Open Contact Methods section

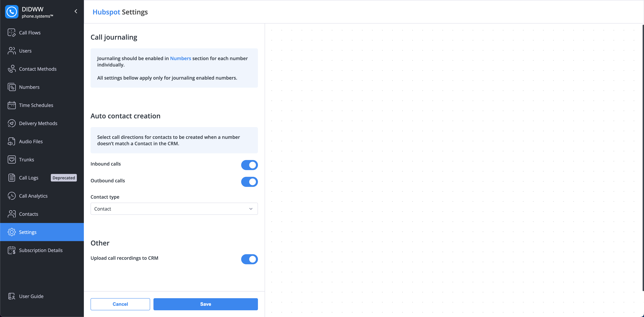[x=42, y=69]
